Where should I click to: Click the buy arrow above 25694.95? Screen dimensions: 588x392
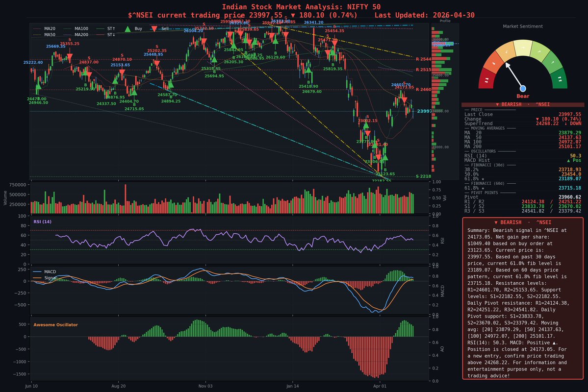[x=214, y=59]
